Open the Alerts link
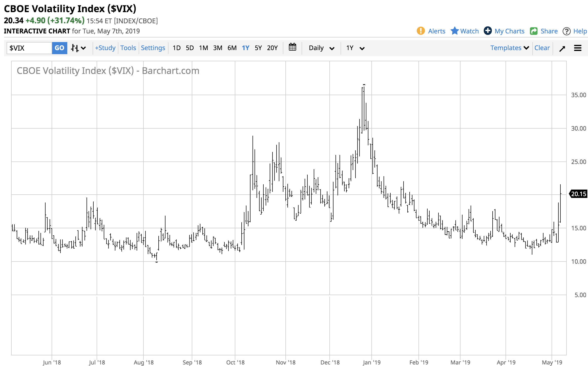The width and height of the screenshot is (588, 366). pos(436,31)
